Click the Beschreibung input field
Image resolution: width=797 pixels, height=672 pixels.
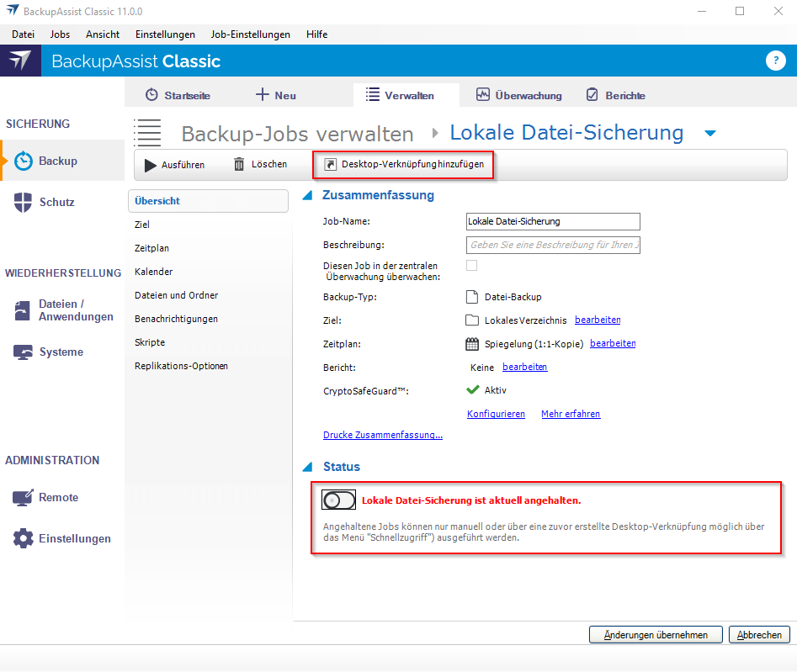[553, 245]
